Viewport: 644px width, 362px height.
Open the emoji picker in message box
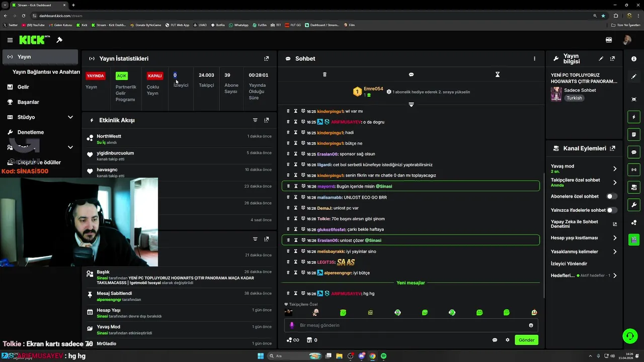[531, 325]
